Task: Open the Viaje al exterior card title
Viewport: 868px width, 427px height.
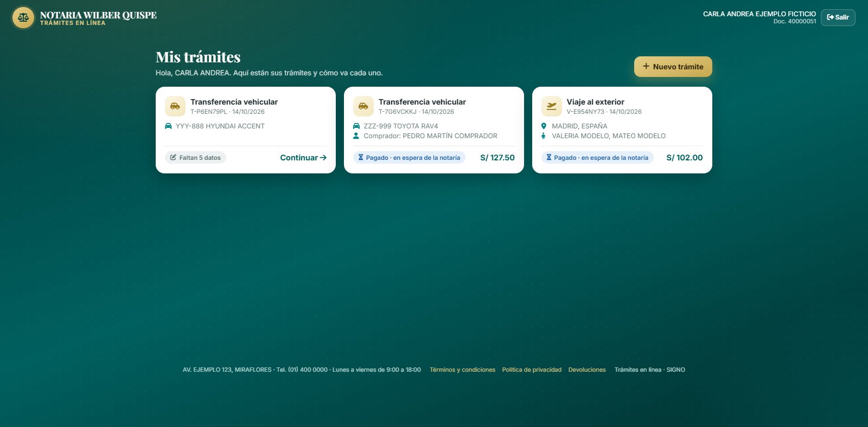Action: pos(596,102)
